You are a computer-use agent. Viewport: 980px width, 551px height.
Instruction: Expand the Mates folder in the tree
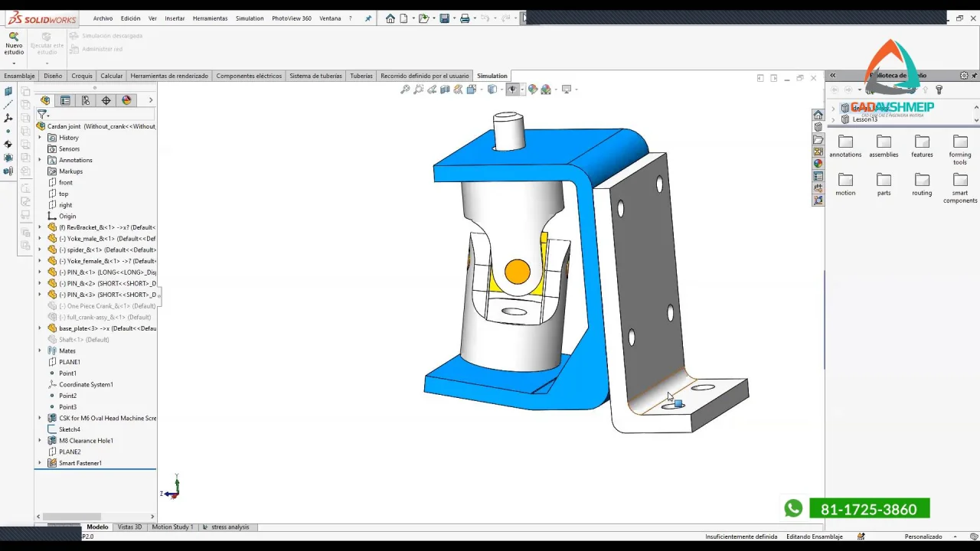(x=40, y=350)
